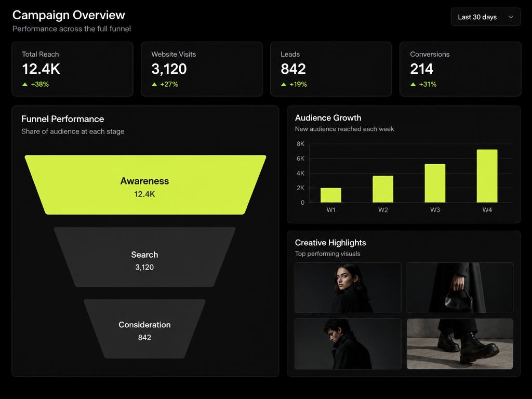
Task: Select the Consideration funnel stage
Action: [144, 329]
